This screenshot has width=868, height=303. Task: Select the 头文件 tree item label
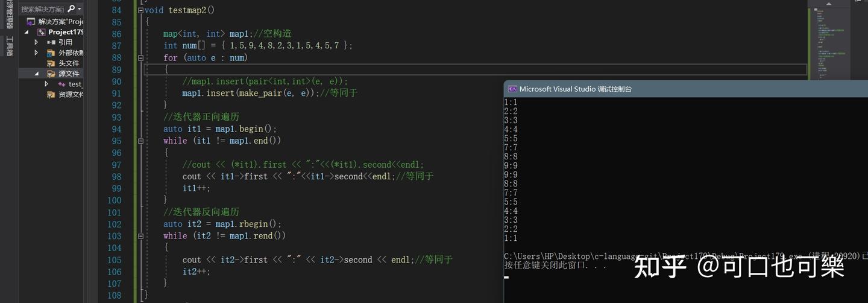(x=69, y=63)
